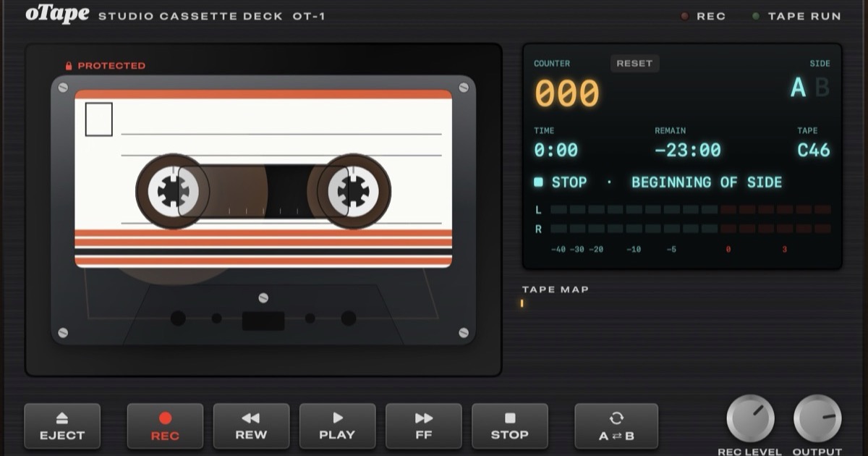Rewind the tape with REW
The width and height of the screenshot is (868, 456).
[x=251, y=427]
